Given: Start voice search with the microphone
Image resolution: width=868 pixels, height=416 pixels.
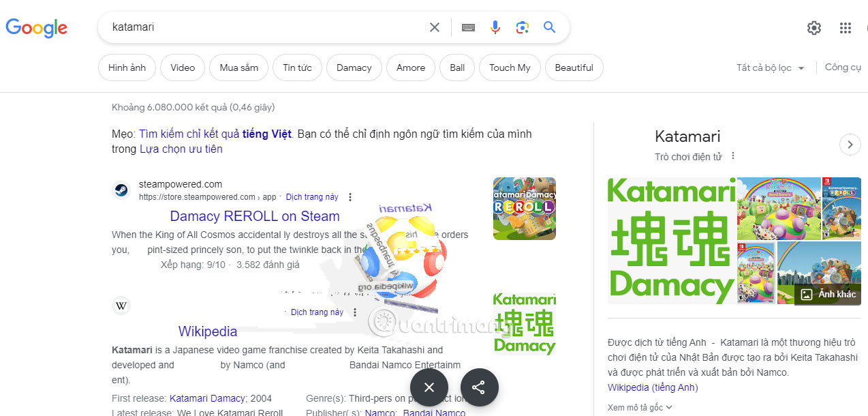Looking at the screenshot, I should tap(495, 27).
